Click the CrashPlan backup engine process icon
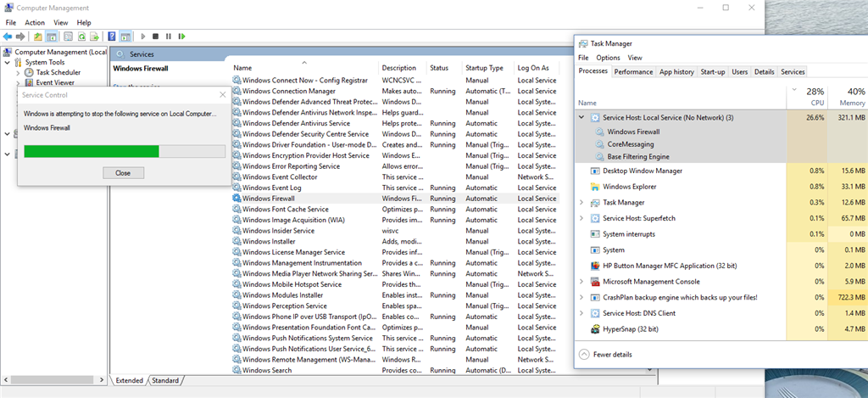The image size is (868, 398). pos(595,298)
